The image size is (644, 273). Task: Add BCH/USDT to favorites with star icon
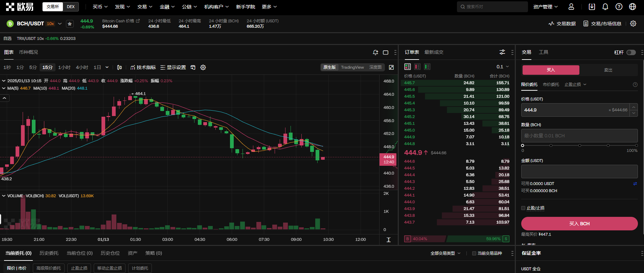(x=70, y=24)
